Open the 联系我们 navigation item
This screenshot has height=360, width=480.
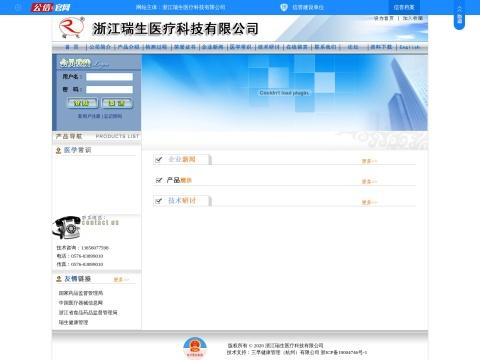(x=325, y=47)
